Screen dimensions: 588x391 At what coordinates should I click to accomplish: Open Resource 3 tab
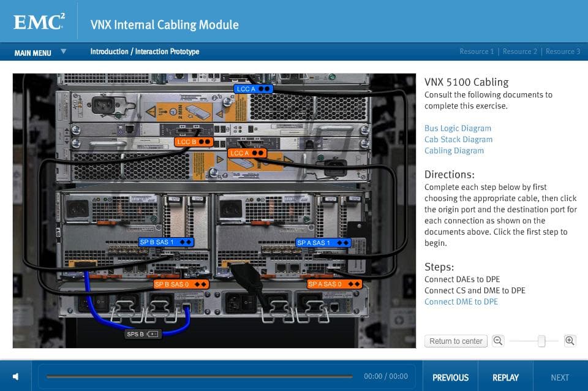click(x=562, y=51)
